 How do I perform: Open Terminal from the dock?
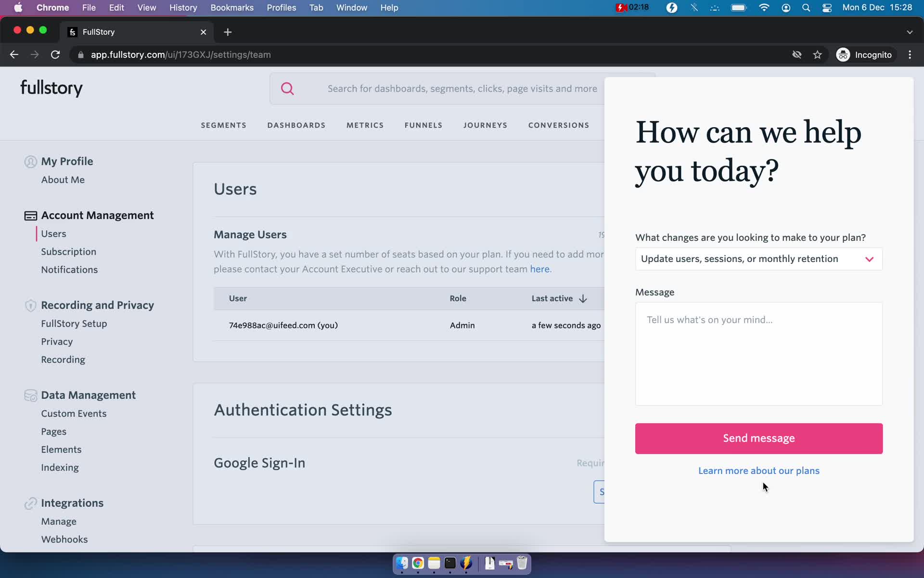point(450,563)
